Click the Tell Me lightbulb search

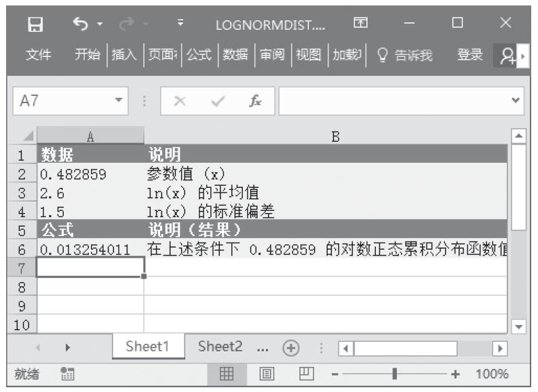[x=404, y=56]
